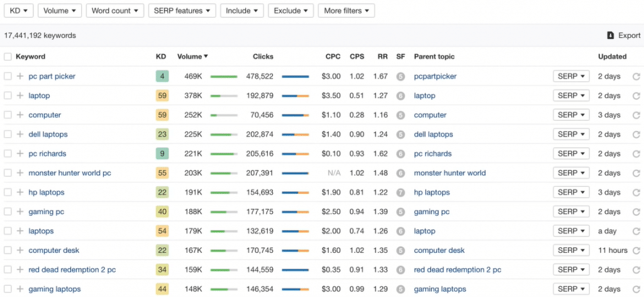The height and width of the screenshot is (297, 644).
Task: Click the Parent topic column header
Action: pos(434,57)
